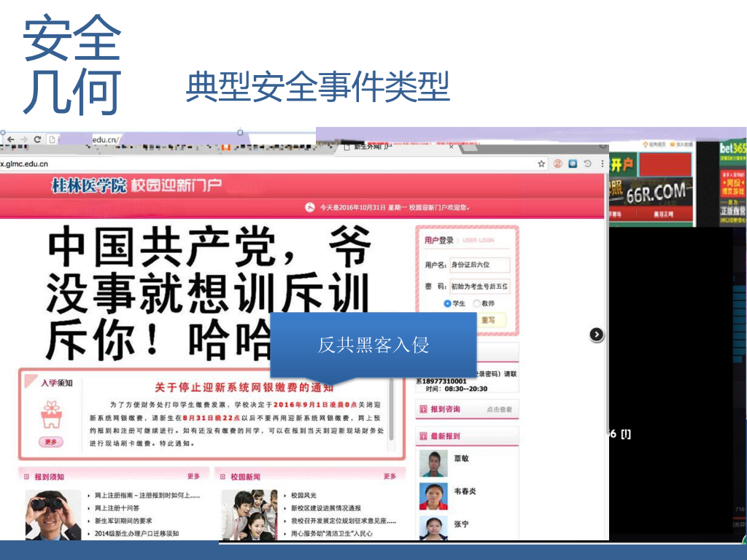Click the 密码 password field

pyautogui.click(x=480, y=286)
